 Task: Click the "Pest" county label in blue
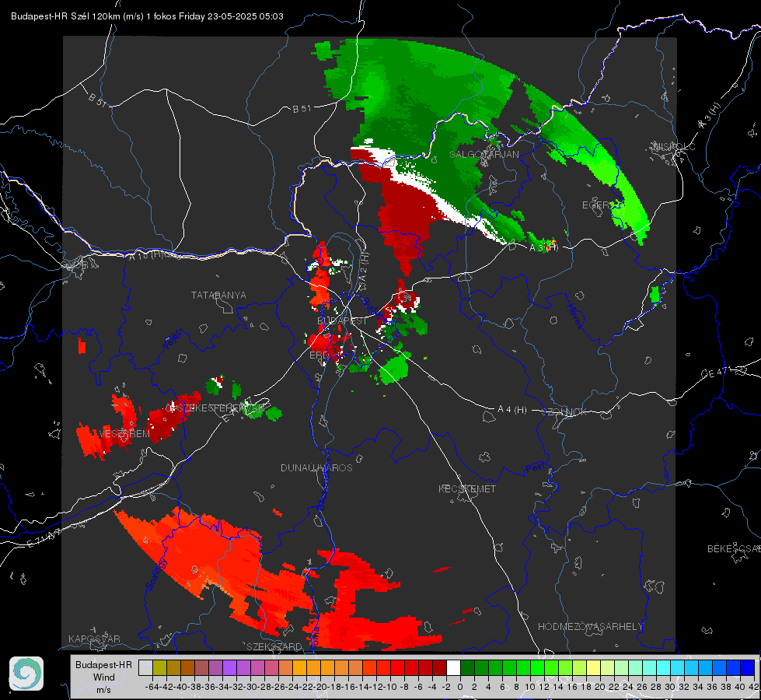[x=535, y=469]
